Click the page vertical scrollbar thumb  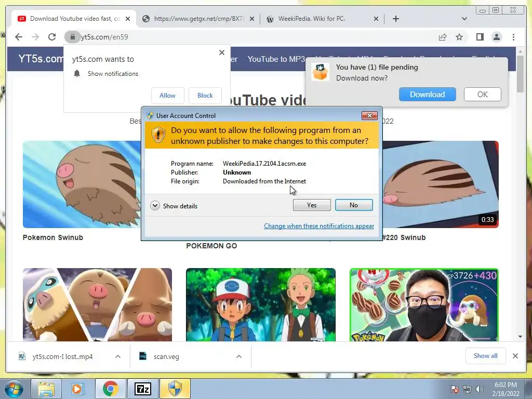coord(520,74)
